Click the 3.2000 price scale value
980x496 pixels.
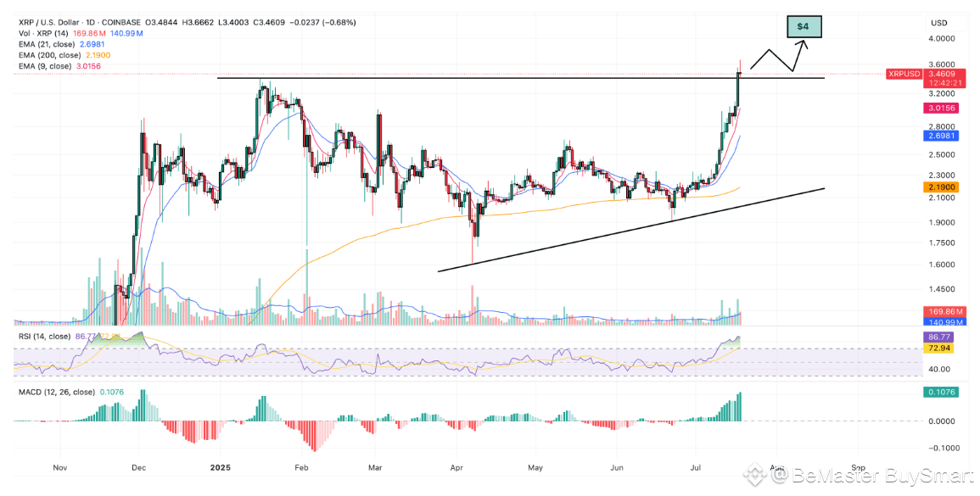pos(943,94)
